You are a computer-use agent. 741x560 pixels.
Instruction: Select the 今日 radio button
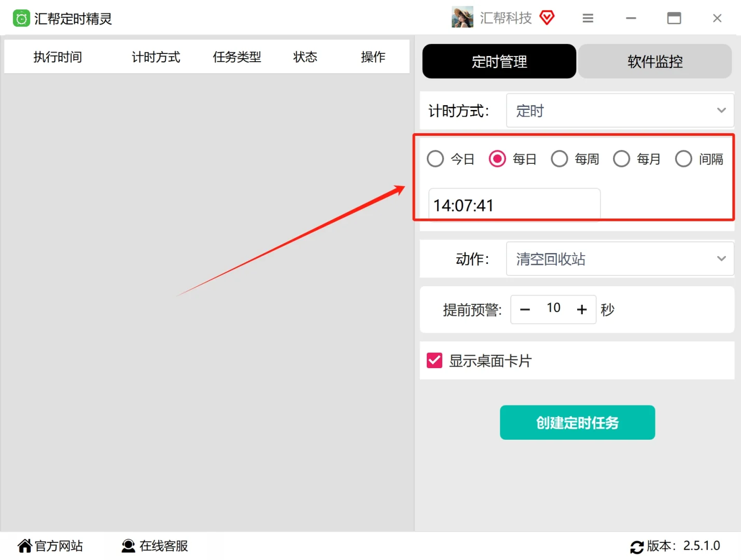435,159
